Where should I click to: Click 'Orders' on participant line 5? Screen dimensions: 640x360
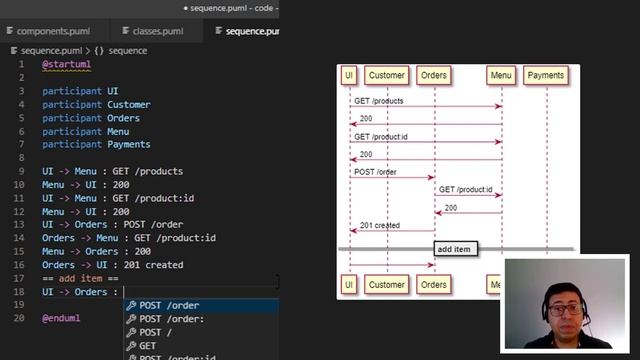[123, 118]
